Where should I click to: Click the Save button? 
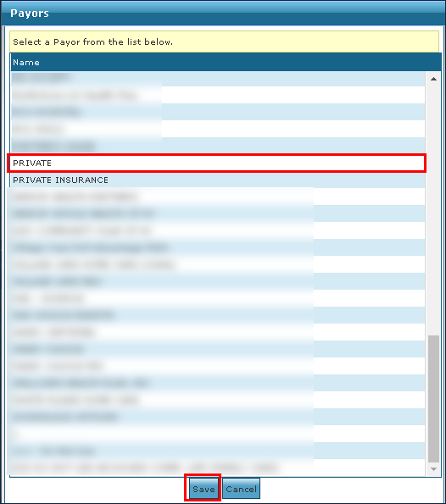pyautogui.click(x=203, y=489)
